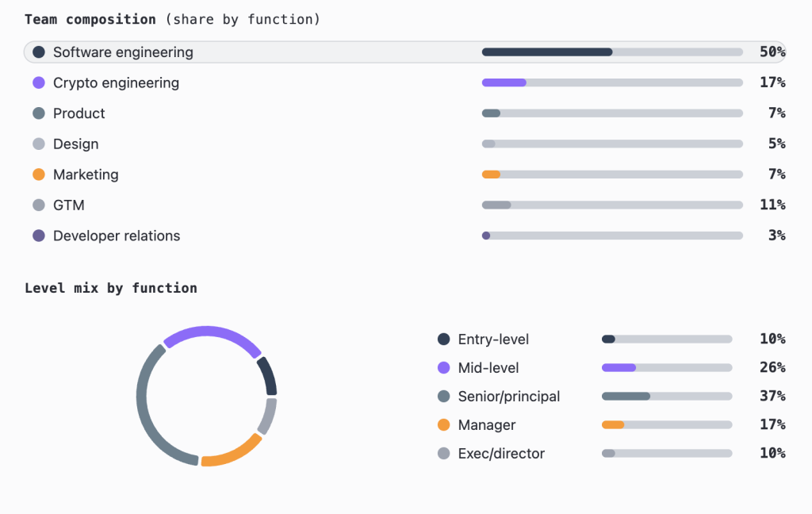This screenshot has height=514, width=812.
Task: Click the dark Entry-level donut segment
Action: pyautogui.click(x=268, y=376)
